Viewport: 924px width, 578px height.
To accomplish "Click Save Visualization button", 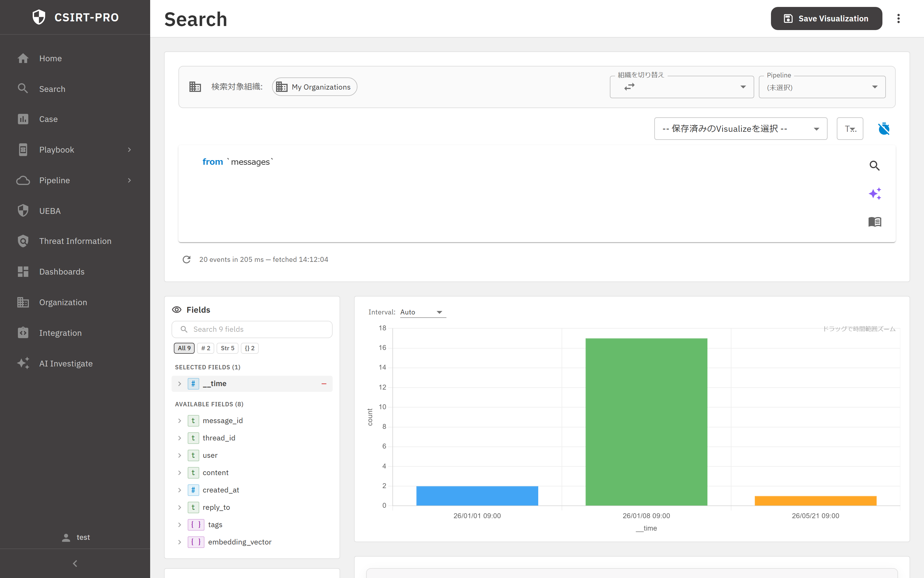I will (826, 18).
